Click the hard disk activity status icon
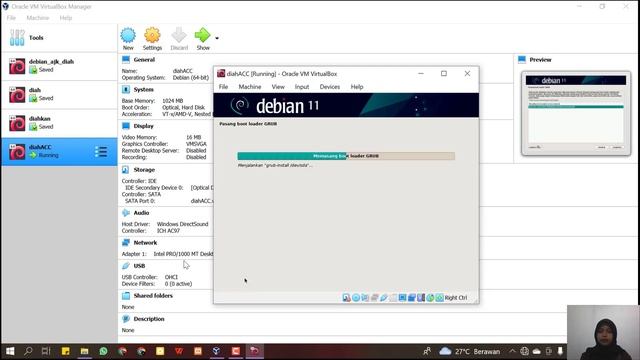The height and width of the screenshot is (360, 640). click(x=347, y=298)
